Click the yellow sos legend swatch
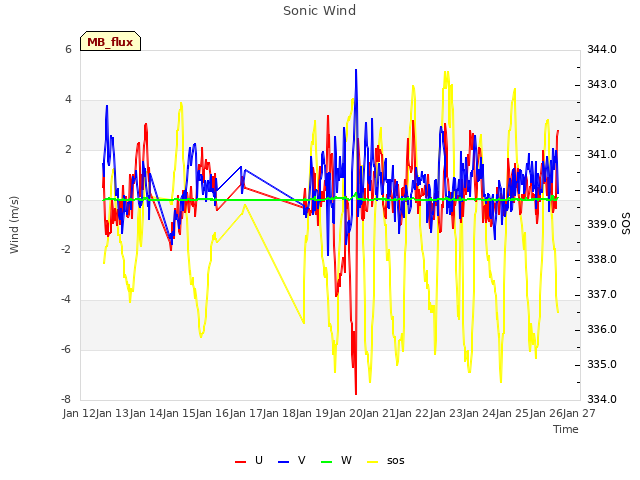 coord(373,462)
